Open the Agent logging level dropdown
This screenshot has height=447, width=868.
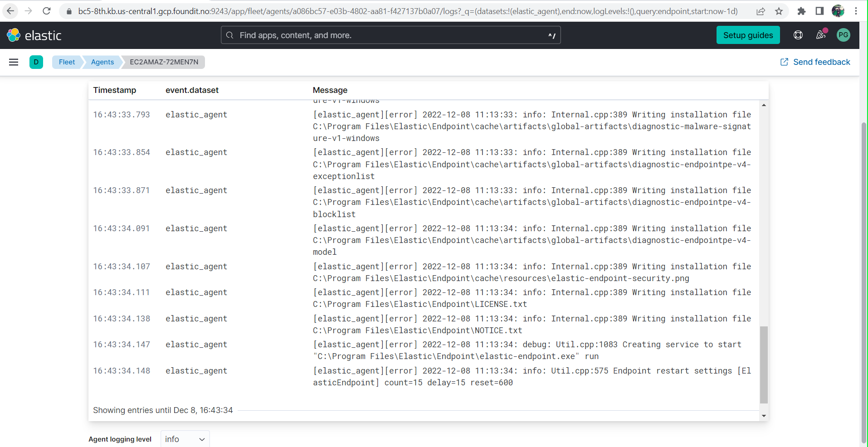184,439
